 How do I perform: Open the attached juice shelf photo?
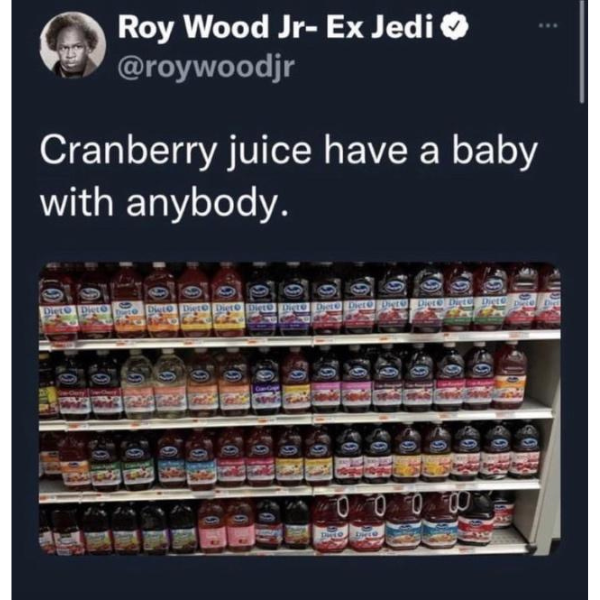[x=300, y=408]
